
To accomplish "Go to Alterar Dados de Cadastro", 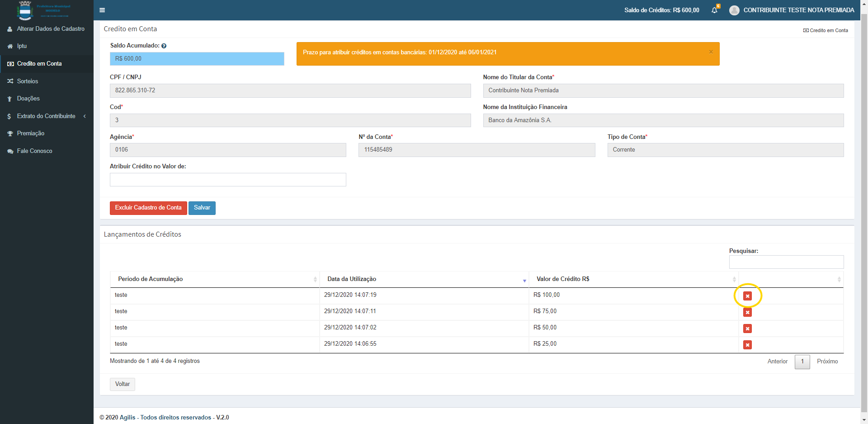I will 51,29.
